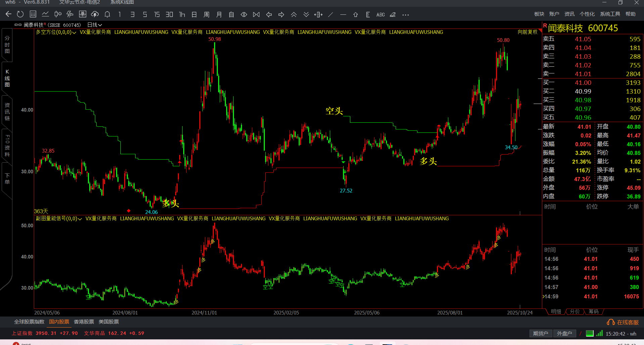Click the horizontal compress chart icon
Screen dimensions: 644x345
pos(256,14)
